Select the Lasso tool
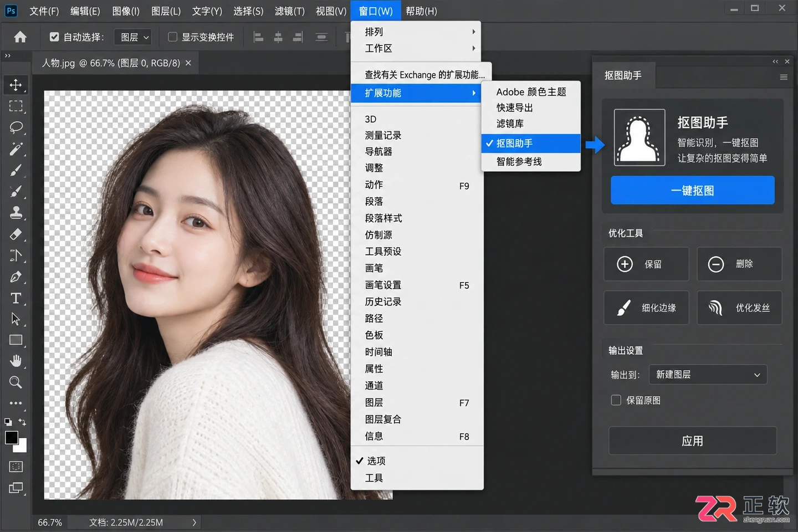 click(16, 127)
